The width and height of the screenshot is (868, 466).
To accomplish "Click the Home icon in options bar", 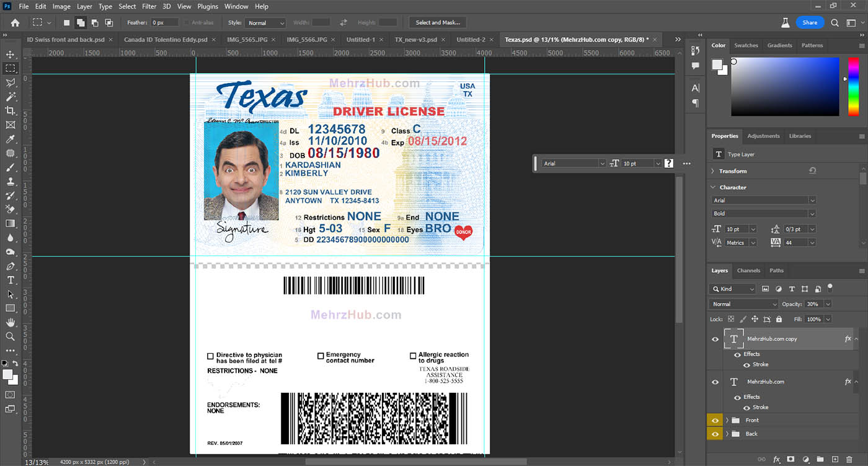I will click(x=15, y=22).
